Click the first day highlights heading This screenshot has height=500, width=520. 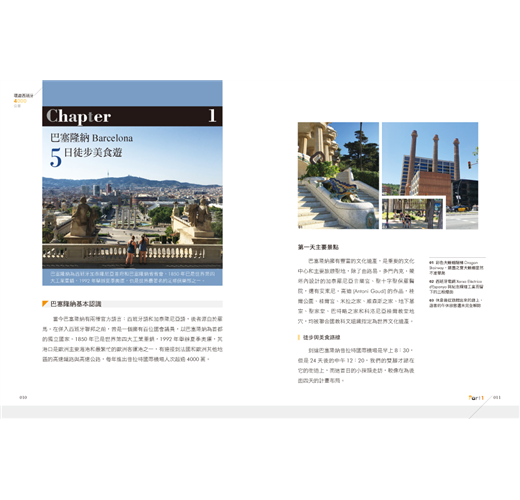[318, 247]
